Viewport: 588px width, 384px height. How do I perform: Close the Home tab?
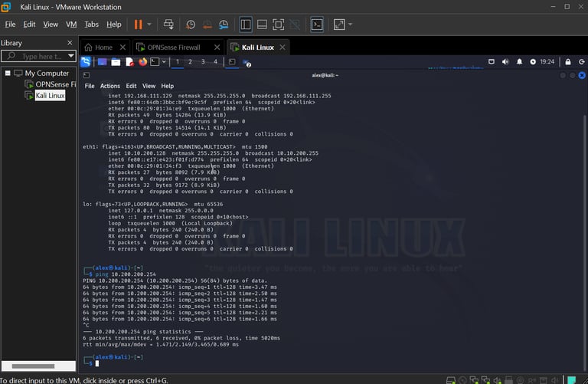(x=122, y=48)
